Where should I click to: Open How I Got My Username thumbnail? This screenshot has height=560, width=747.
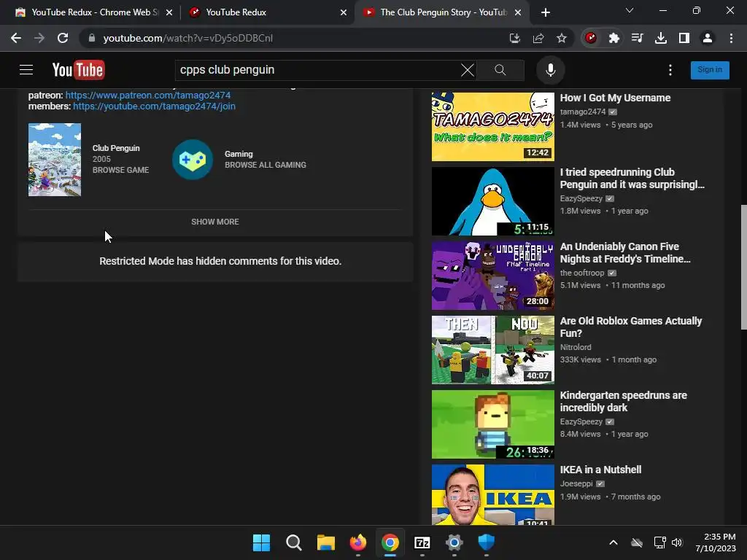coord(492,127)
